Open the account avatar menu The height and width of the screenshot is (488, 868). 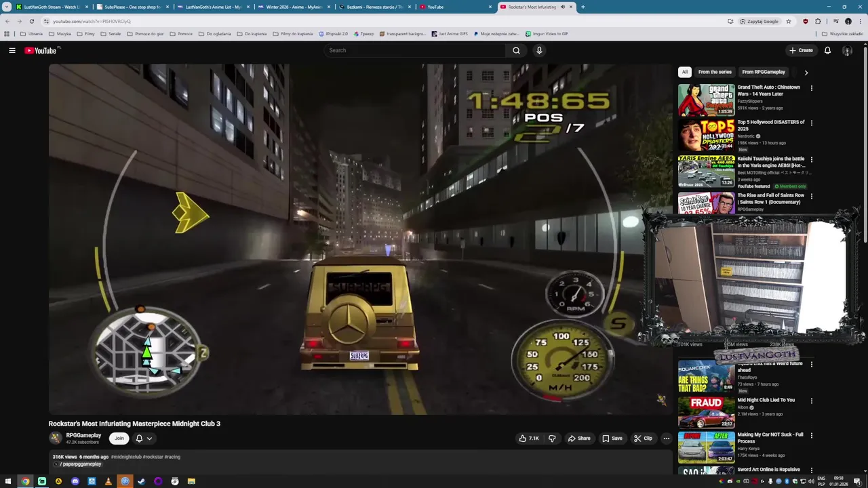847,50
